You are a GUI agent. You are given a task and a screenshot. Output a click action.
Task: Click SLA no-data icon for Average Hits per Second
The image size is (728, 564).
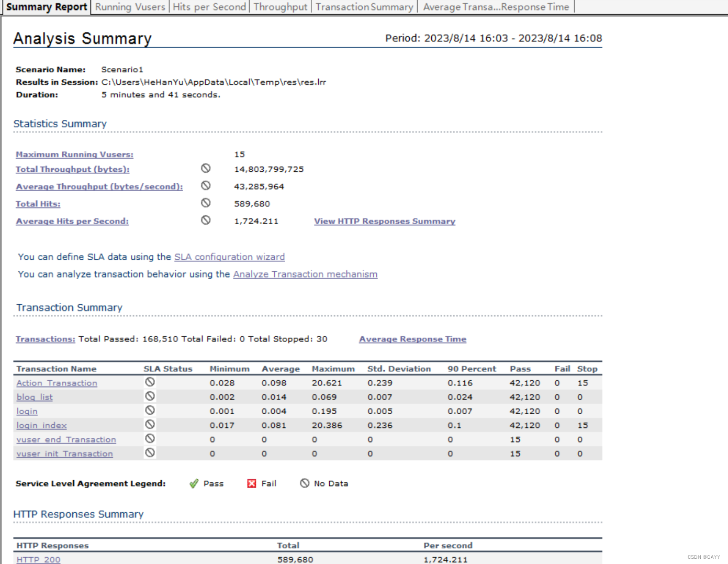(206, 220)
